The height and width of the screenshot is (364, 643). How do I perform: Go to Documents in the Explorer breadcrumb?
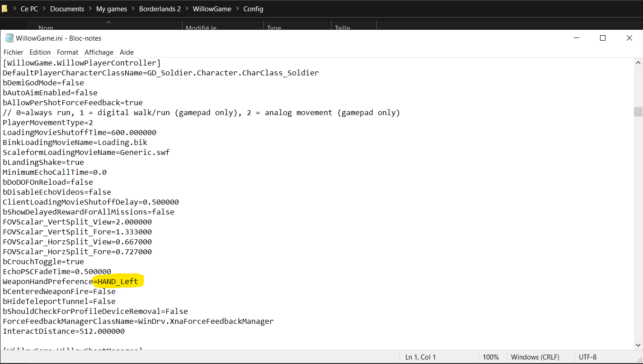coord(67,9)
